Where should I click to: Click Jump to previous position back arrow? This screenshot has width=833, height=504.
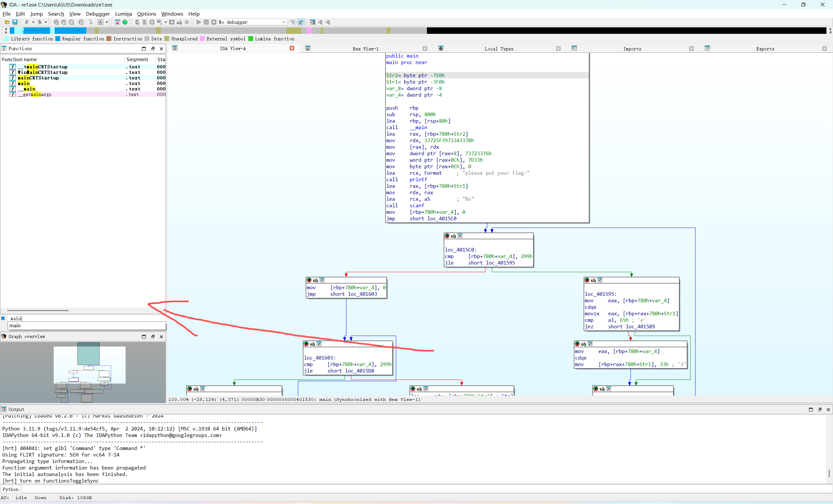coord(26,22)
